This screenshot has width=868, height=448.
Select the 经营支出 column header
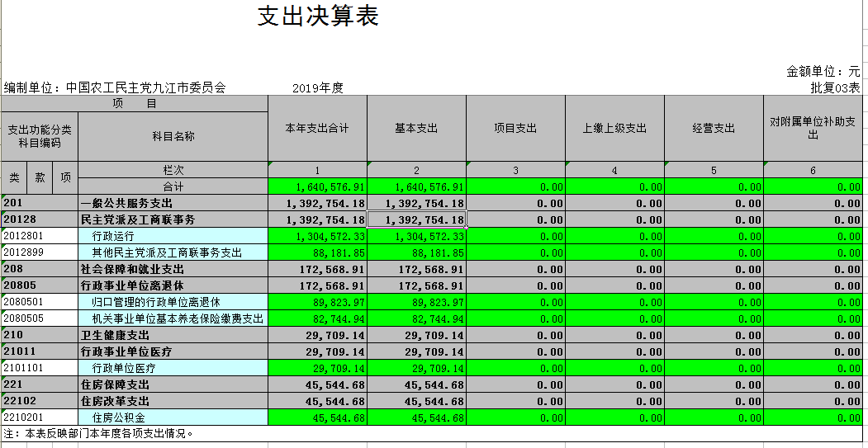(714, 129)
